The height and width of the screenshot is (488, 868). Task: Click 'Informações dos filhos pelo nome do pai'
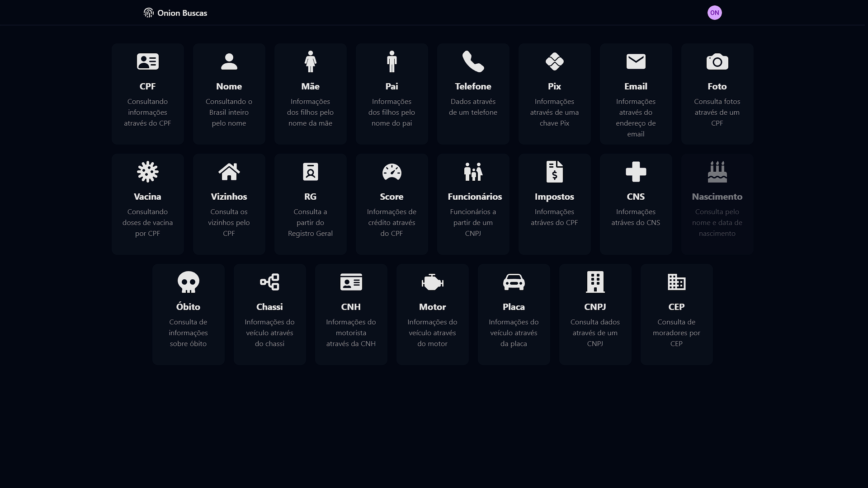click(x=392, y=113)
